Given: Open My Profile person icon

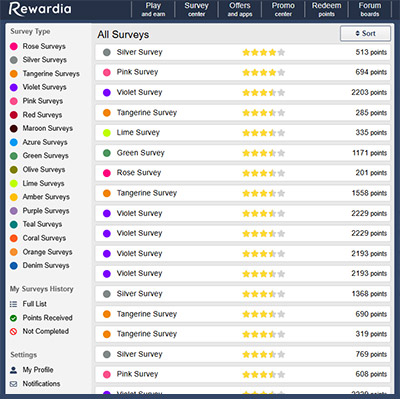Looking at the screenshot, I should pyautogui.click(x=13, y=370).
